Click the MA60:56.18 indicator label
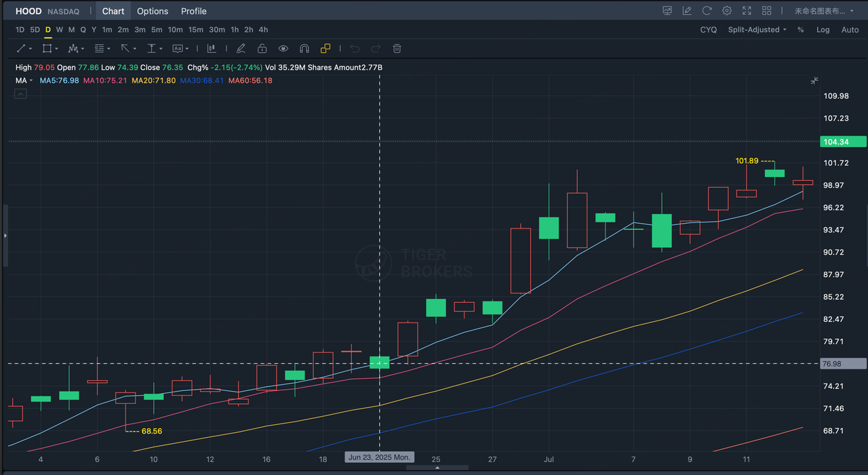 (250, 81)
